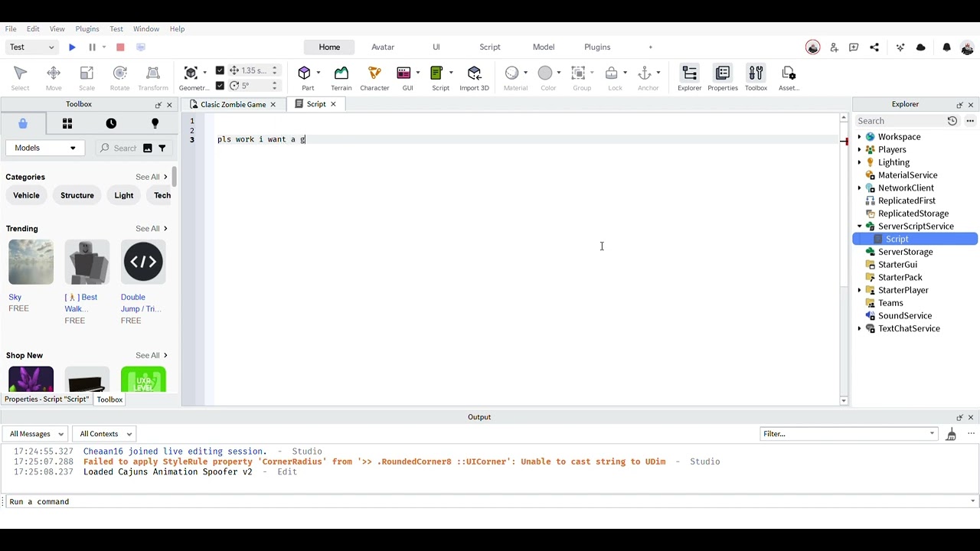The height and width of the screenshot is (551, 980).
Task: Select SoundService in Explorer
Action: coord(905,315)
